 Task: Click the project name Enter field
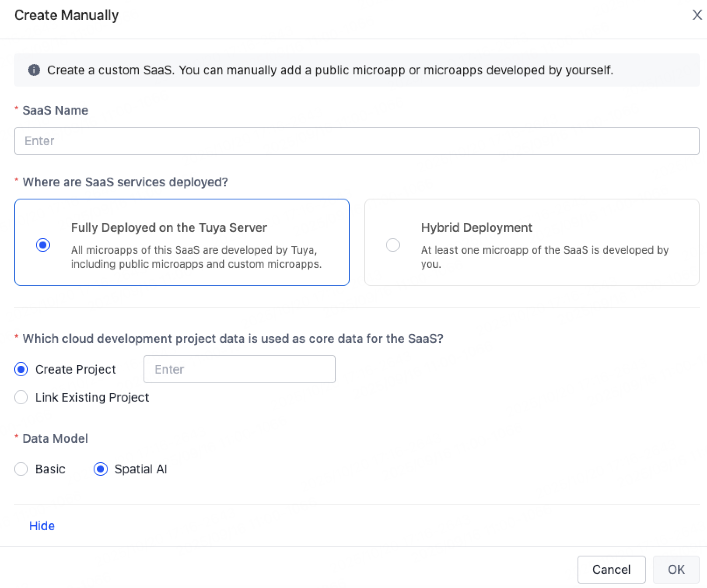[239, 369]
